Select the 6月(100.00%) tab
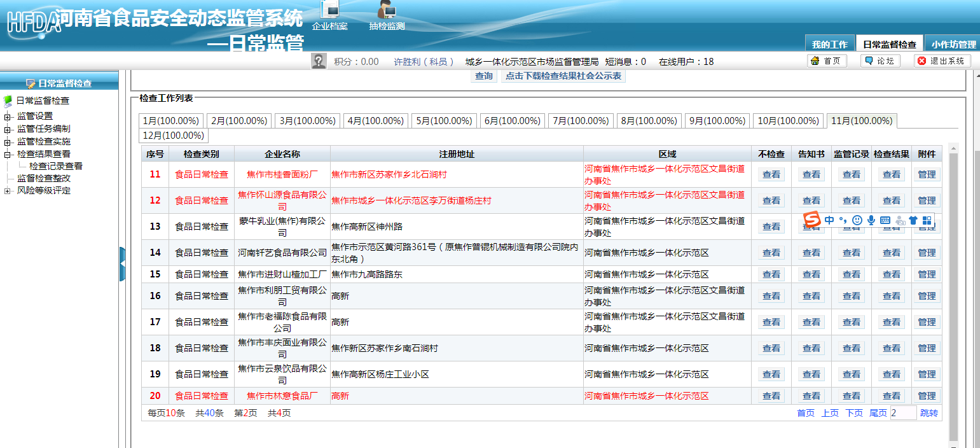 (x=512, y=120)
